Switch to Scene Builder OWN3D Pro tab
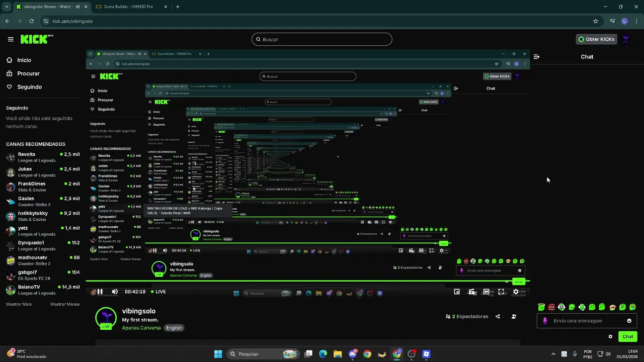Viewport: 644px width, 362px height. pyautogui.click(x=132, y=7)
